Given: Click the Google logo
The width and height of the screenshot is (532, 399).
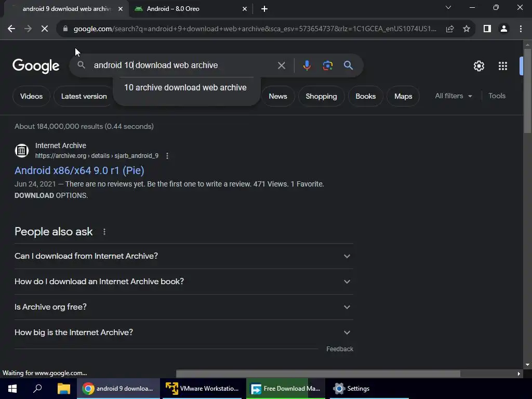Looking at the screenshot, I should coord(36,66).
